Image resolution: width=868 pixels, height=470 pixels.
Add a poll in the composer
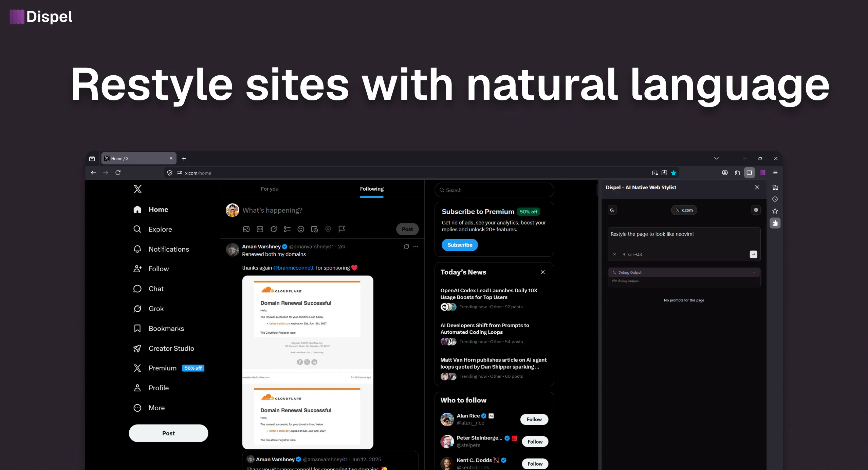[287, 229]
